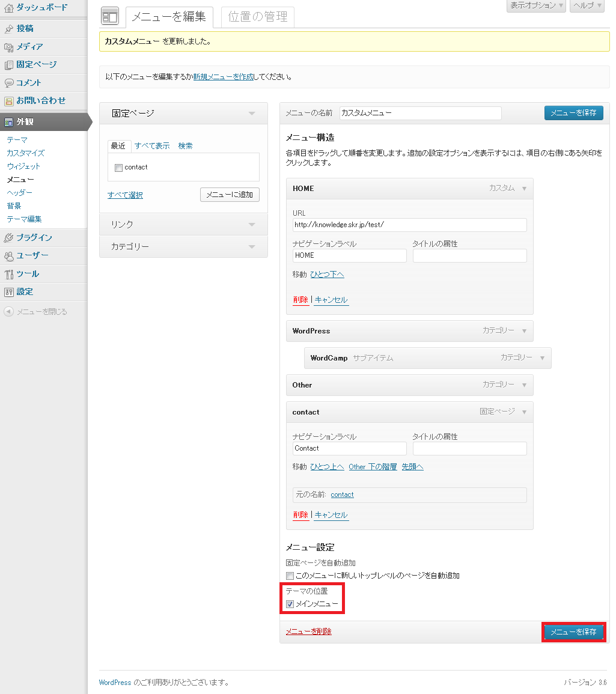Click the メニューを削除 link
Viewport: 616px width, 694px height.
(x=308, y=632)
